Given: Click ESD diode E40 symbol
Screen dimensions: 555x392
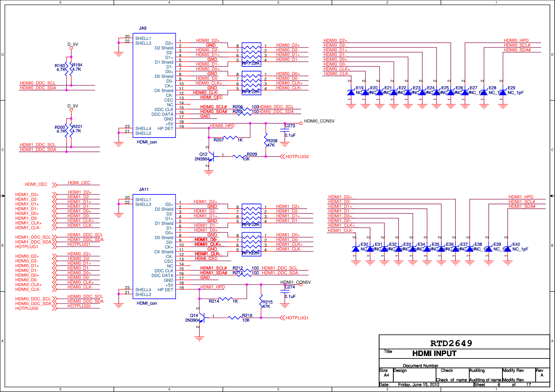Looking at the screenshot, I should [507, 249].
